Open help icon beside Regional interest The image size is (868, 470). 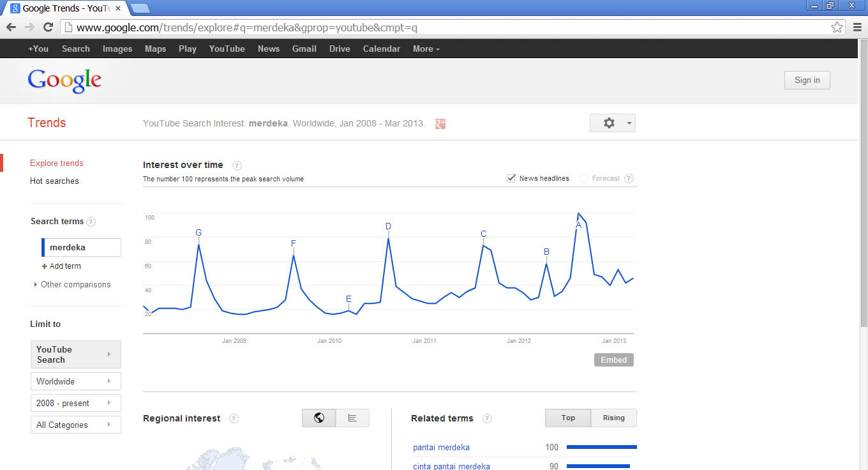click(234, 419)
